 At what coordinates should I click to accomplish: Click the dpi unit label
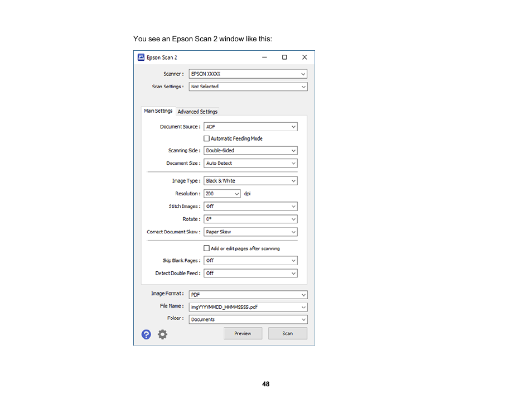(248, 194)
